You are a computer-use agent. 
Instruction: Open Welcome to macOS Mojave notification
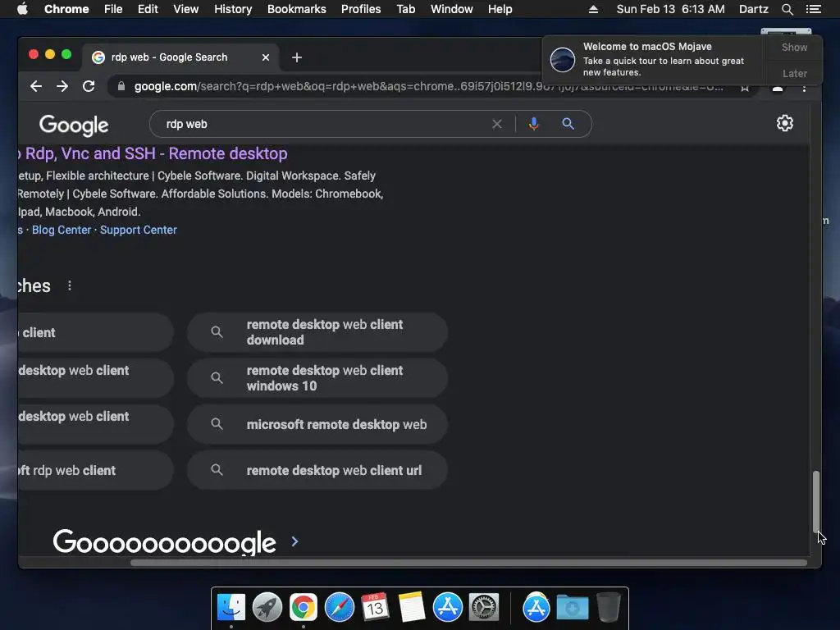coord(655,59)
